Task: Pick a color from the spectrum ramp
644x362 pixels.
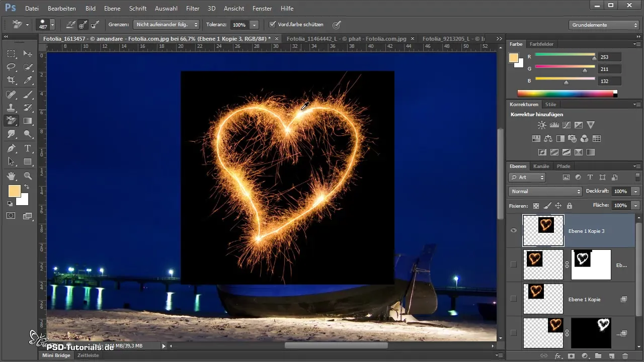Action: (x=565, y=94)
